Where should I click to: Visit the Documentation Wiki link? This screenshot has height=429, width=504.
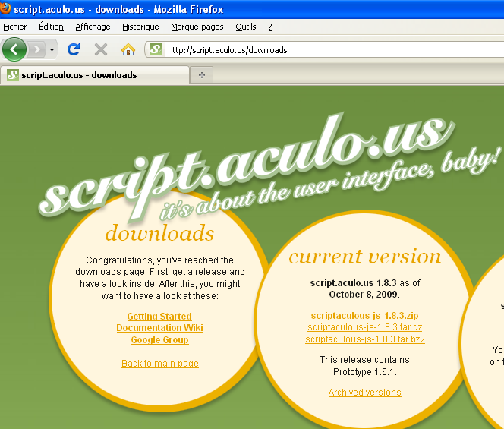(159, 328)
